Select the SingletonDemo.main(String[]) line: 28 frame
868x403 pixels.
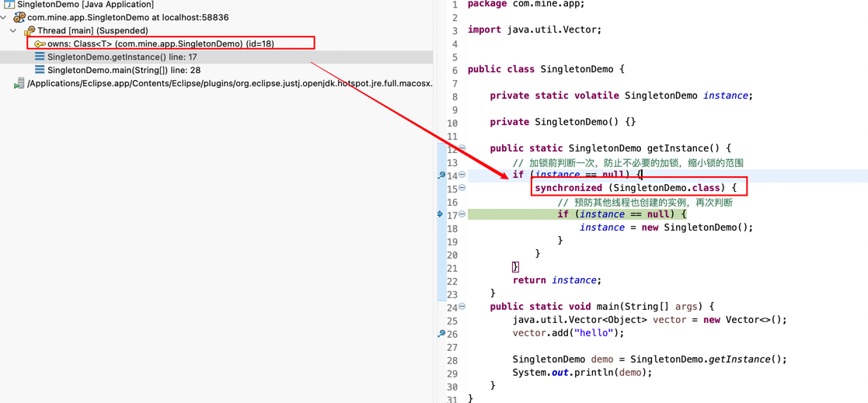(124, 70)
